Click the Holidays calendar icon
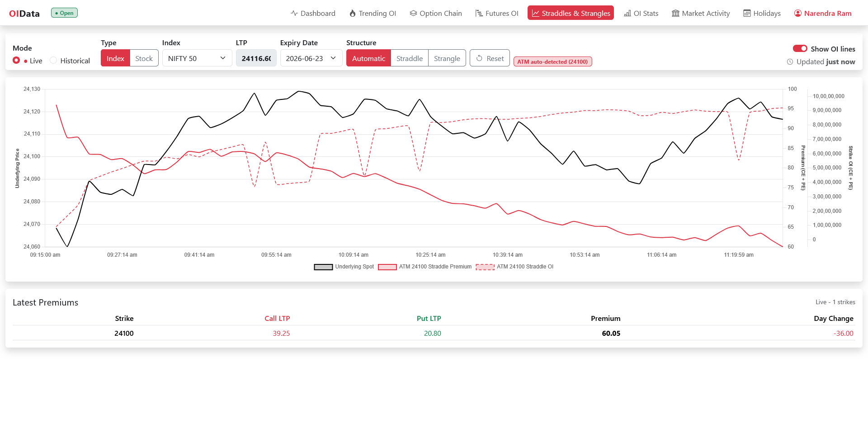 (747, 13)
